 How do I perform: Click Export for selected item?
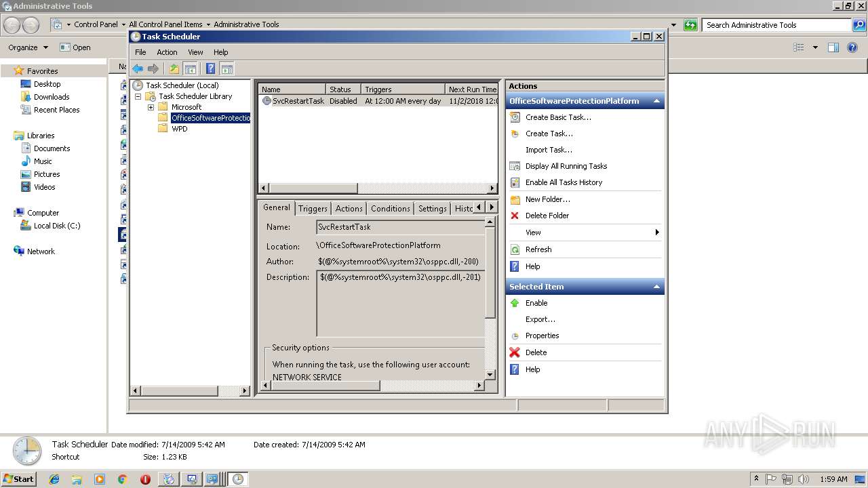point(540,319)
